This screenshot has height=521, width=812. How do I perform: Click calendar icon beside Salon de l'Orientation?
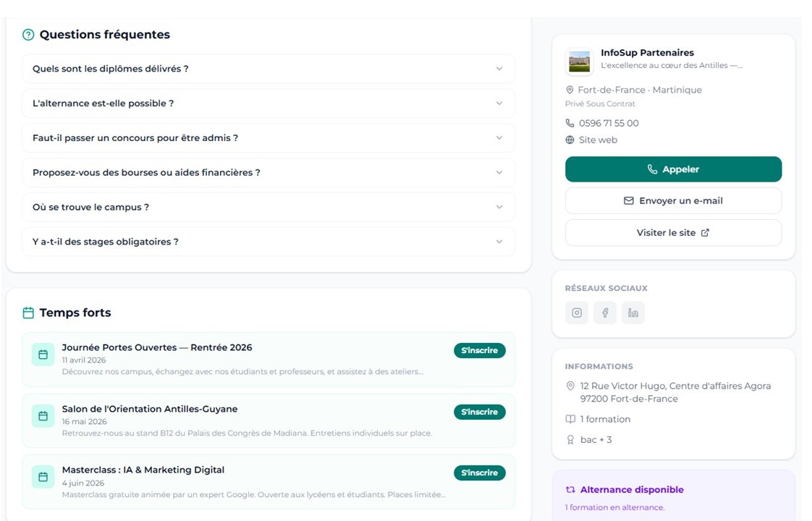[x=43, y=416]
